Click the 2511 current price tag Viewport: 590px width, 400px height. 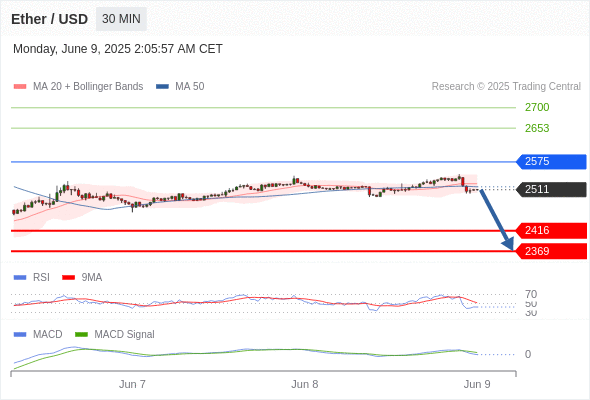pyautogui.click(x=551, y=189)
